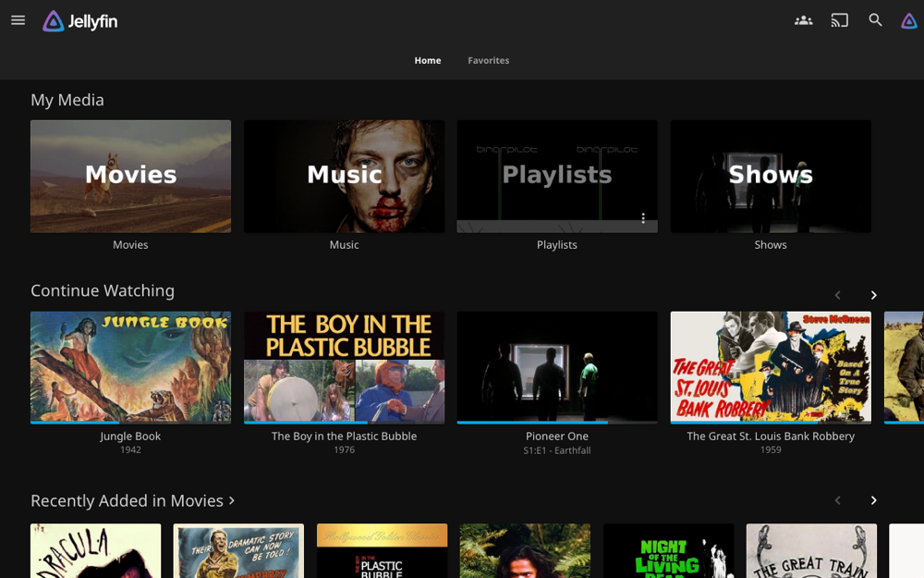Open the Dracula movie poster
This screenshot has height=578, width=924.
95,551
